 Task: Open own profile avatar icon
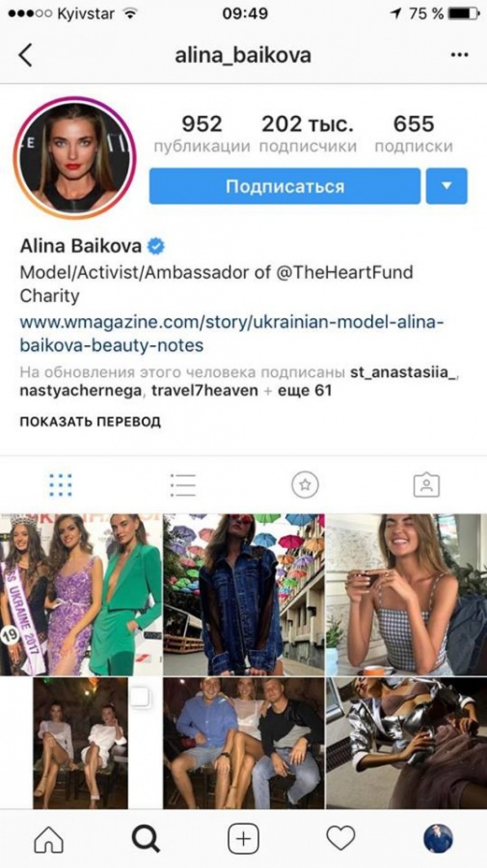(438, 839)
